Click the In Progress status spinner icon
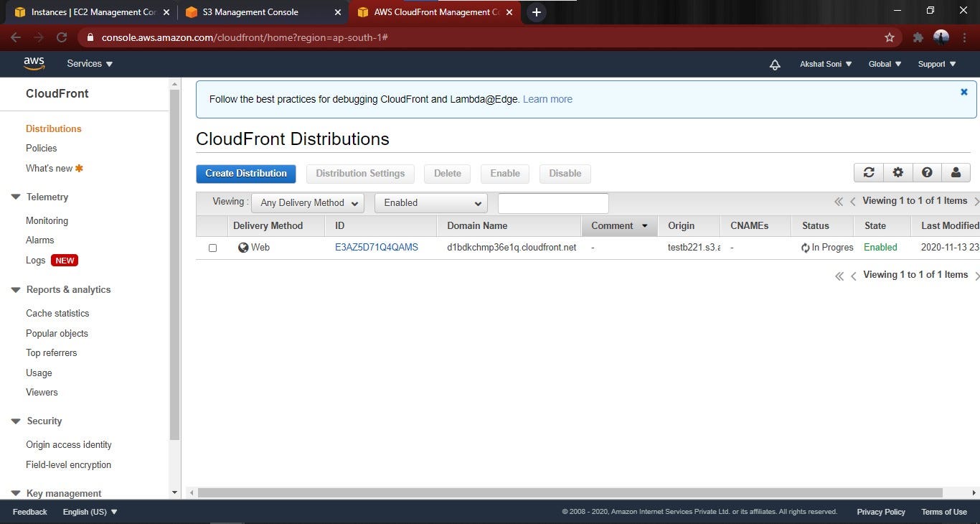 point(806,248)
